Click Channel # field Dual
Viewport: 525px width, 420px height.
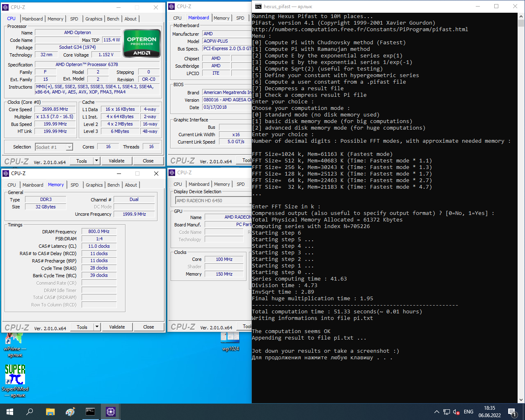(134, 199)
